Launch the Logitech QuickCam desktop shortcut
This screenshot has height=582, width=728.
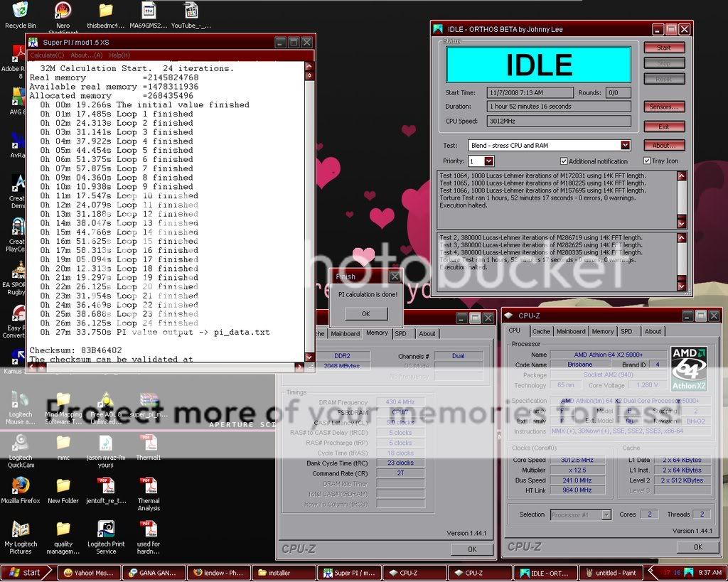tap(19, 441)
